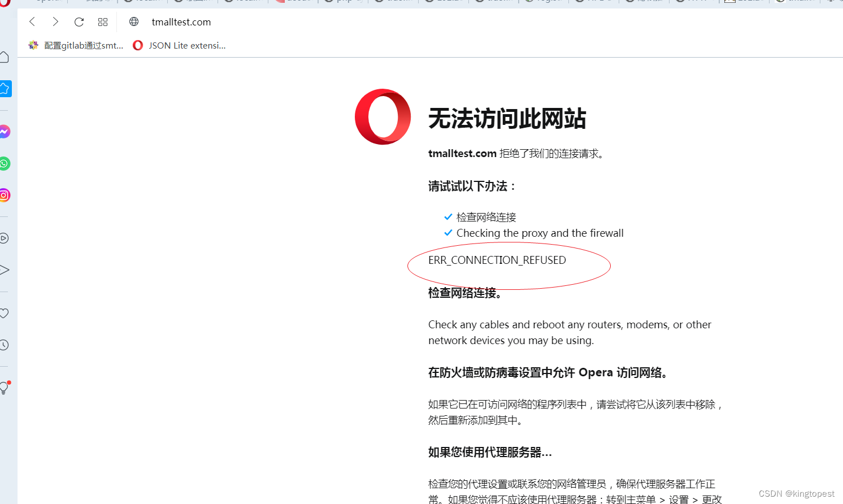Open WhatsApp in the sidebar
This screenshot has width=843, height=504.
pos(5,163)
